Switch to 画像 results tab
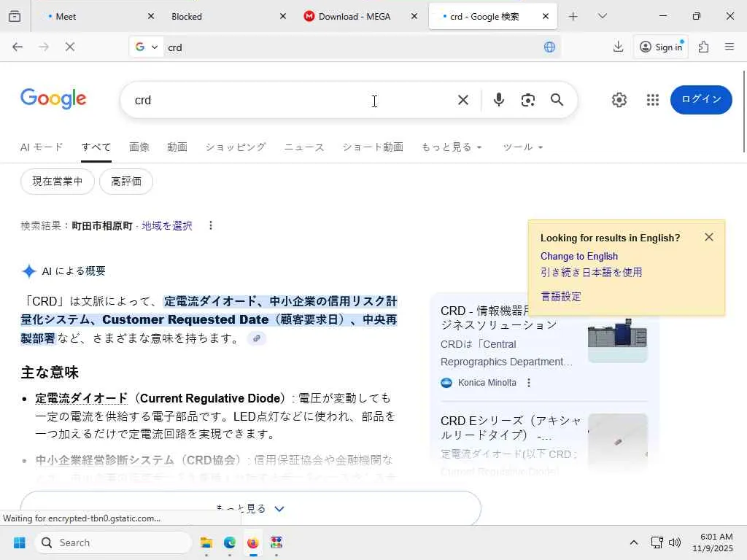747x560 pixels. pyautogui.click(x=139, y=147)
